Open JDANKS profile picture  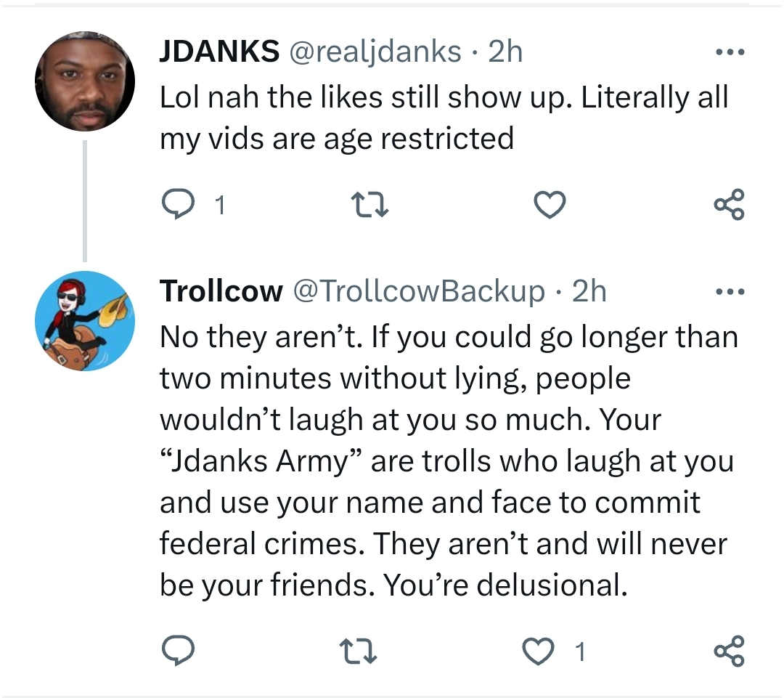(x=85, y=81)
